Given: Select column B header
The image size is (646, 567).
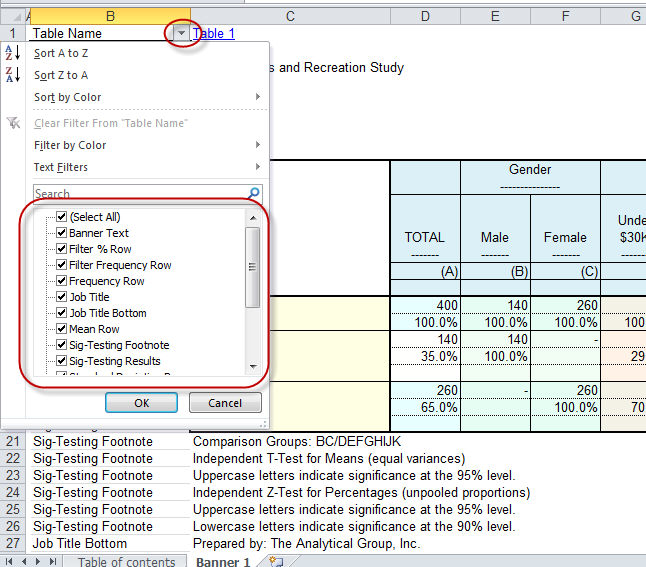Looking at the screenshot, I should click(110, 16).
